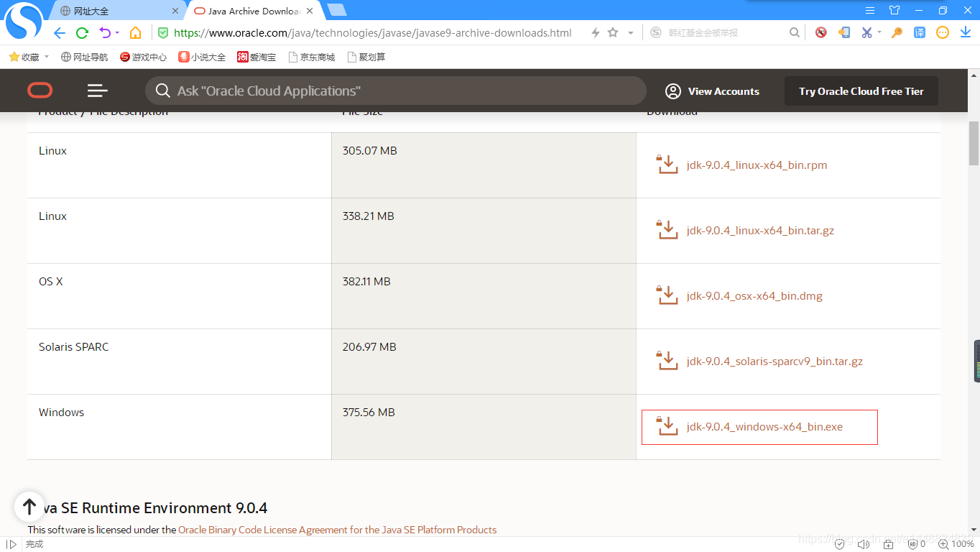The width and height of the screenshot is (980, 552).
Task: Open the Oracle Binary Code License Agreement link
Action: coord(338,530)
